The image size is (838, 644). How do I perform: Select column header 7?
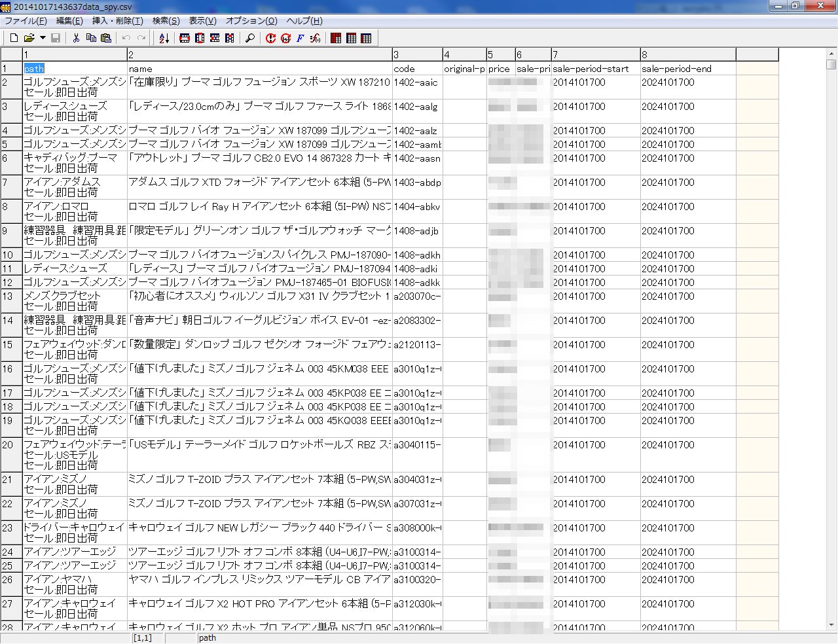click(596, 54)
